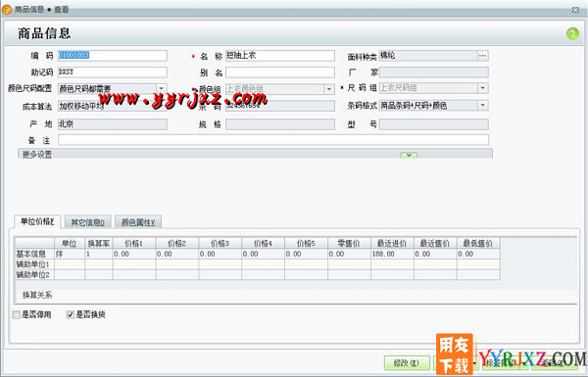Click the 商品信息 window title bar icon
588x377 pixels.
[7, 10]
